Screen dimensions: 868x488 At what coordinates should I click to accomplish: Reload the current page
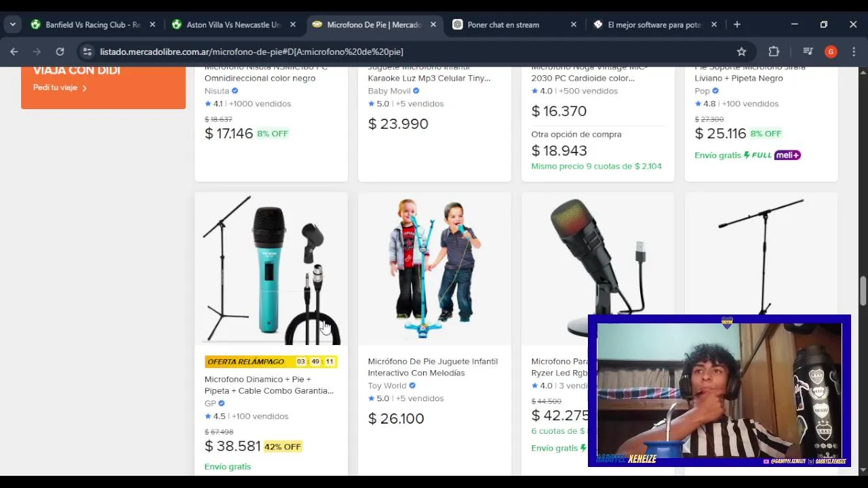[60, 52]
